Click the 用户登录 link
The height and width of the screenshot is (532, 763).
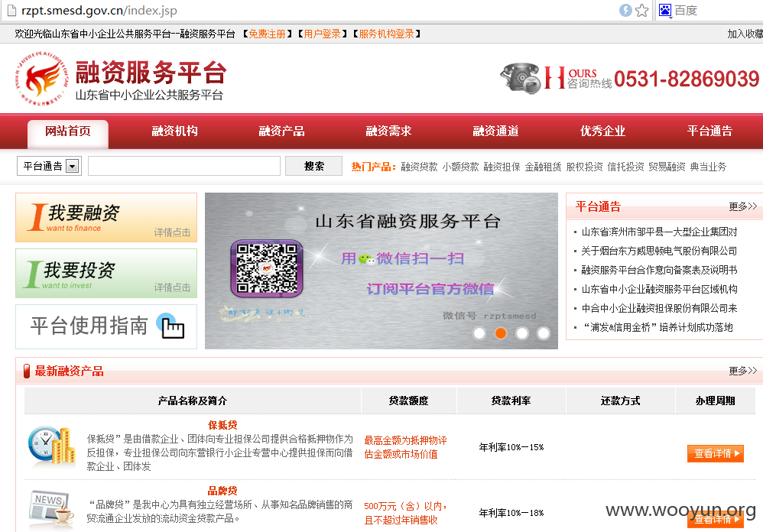click(x=322, y=34)
